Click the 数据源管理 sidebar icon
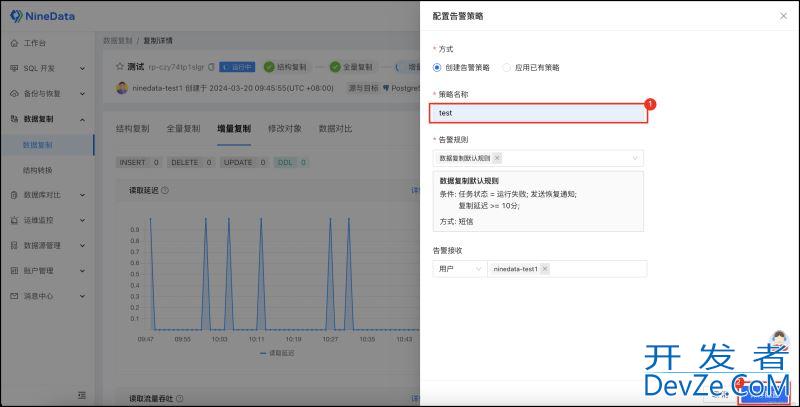 pos(14,245)
